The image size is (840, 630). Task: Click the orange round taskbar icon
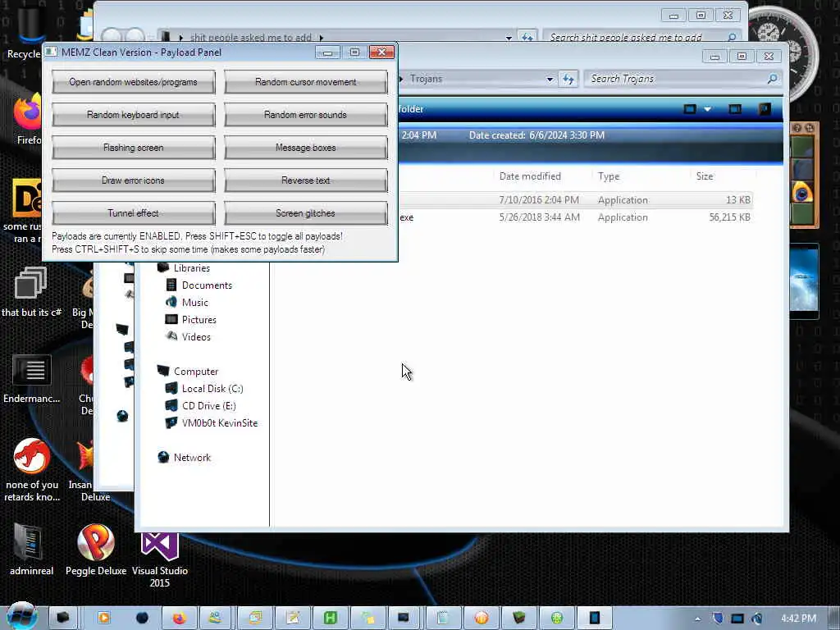coord(481,619)
